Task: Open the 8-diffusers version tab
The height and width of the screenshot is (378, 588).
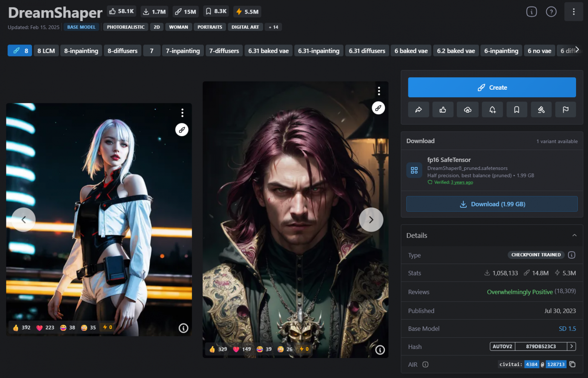Action: point(122,51)
